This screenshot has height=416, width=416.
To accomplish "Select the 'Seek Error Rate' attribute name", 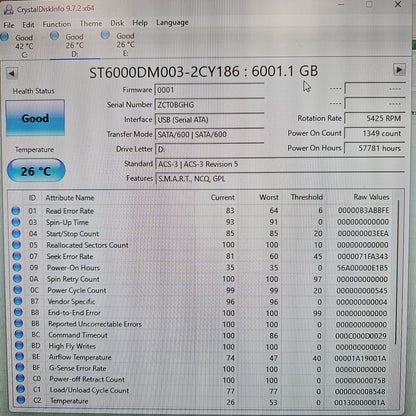I will (x=70, y=256).
